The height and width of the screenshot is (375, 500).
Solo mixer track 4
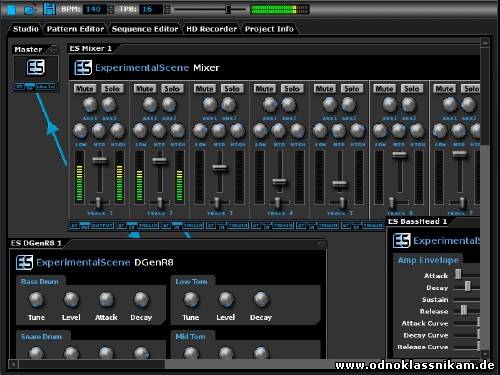click(x=292, y=89)
